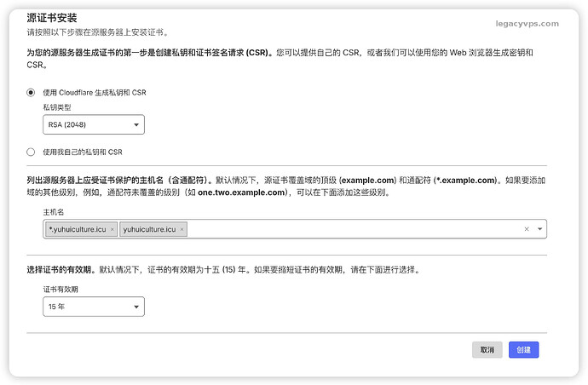This screenshot has width=588, height=385.
Task: Click the 创建 button
Action: coord(523,350)
